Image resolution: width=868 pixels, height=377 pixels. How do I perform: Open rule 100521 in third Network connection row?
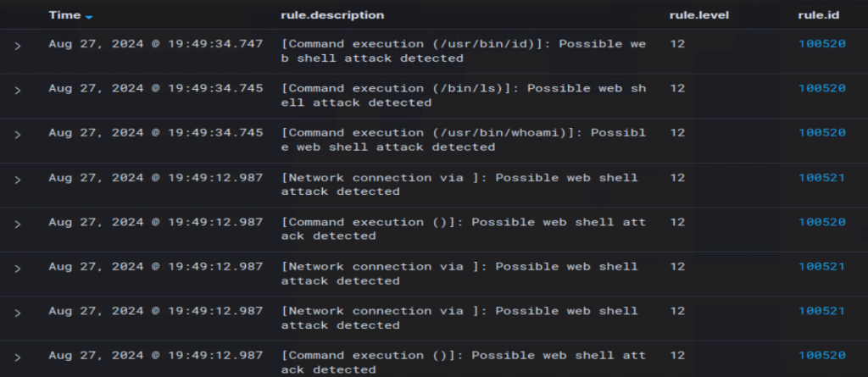(821, 311)
